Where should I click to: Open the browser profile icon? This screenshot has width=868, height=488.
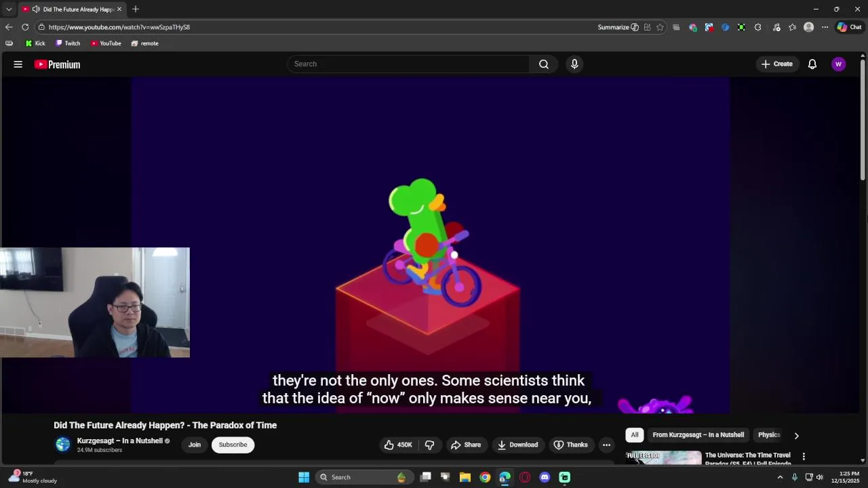point(808,27)
